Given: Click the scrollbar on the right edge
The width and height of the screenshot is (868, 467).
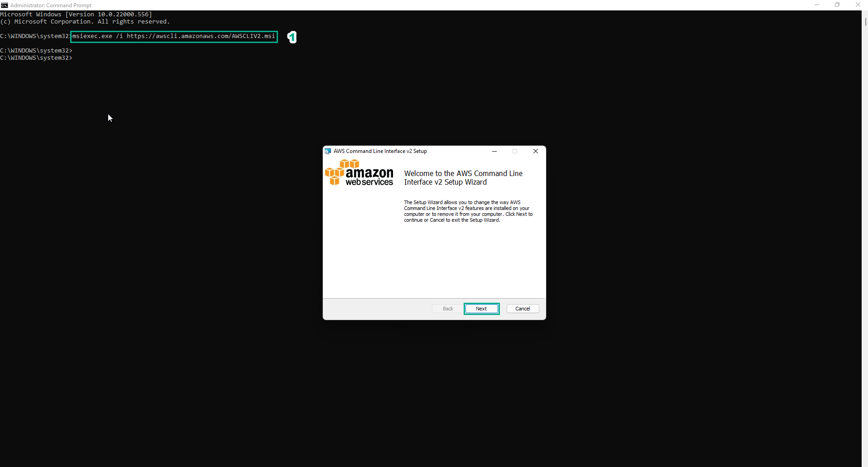Looking at the screenshot, I should coord(864,23).
